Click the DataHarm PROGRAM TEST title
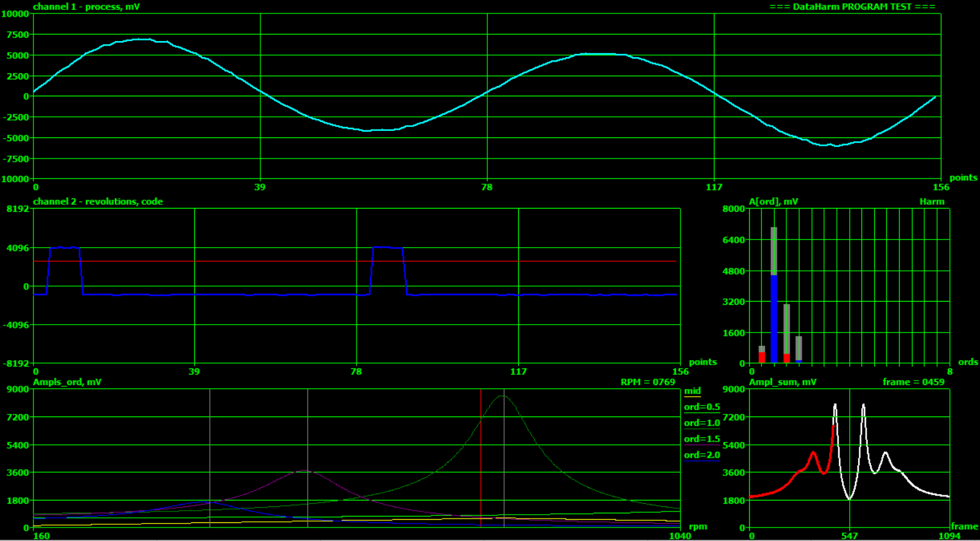Screen dimensions: 980x541 tap(852, 6)
